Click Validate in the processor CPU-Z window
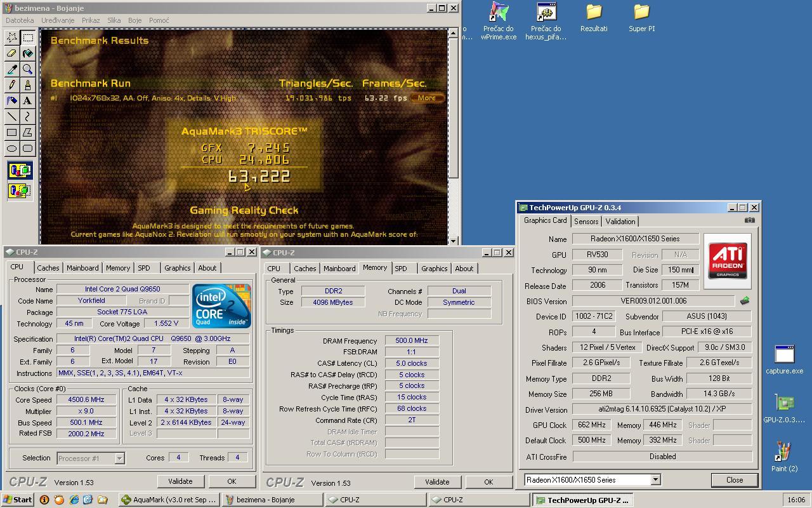812x508 pixels. click(x=180, y=481)
